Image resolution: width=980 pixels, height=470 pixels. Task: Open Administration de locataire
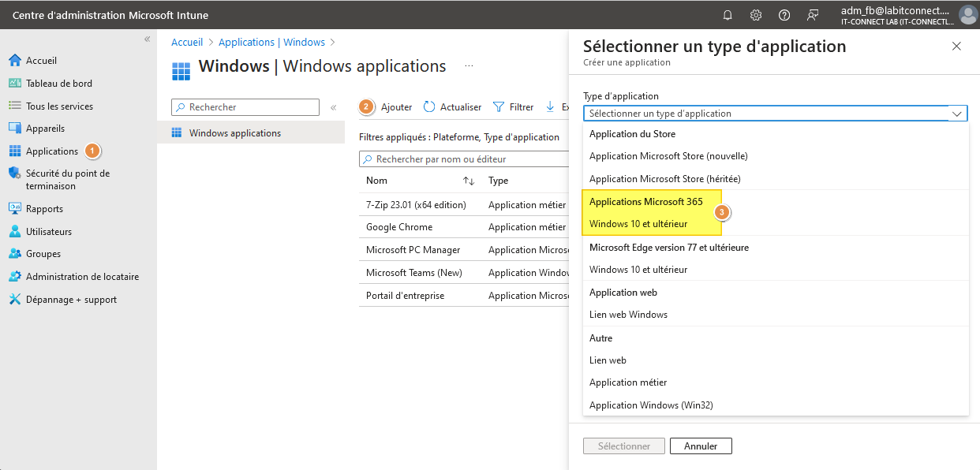(x=15, y=276)
